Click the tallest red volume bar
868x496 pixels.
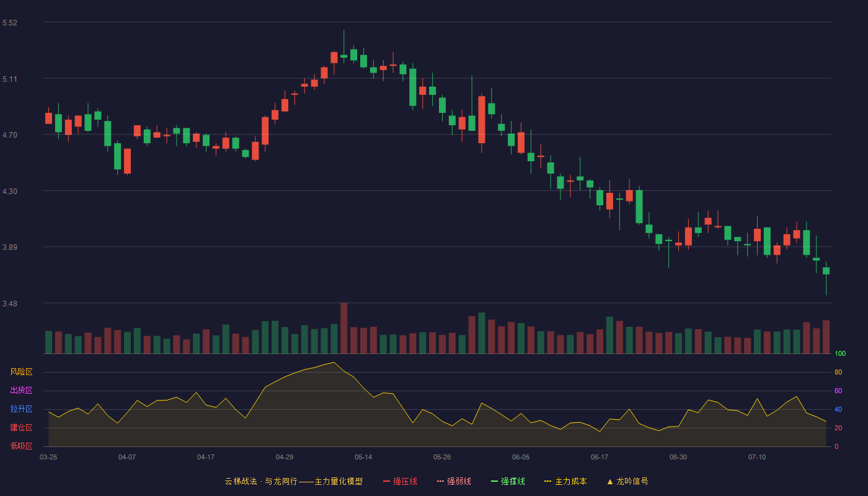(344, 328)
